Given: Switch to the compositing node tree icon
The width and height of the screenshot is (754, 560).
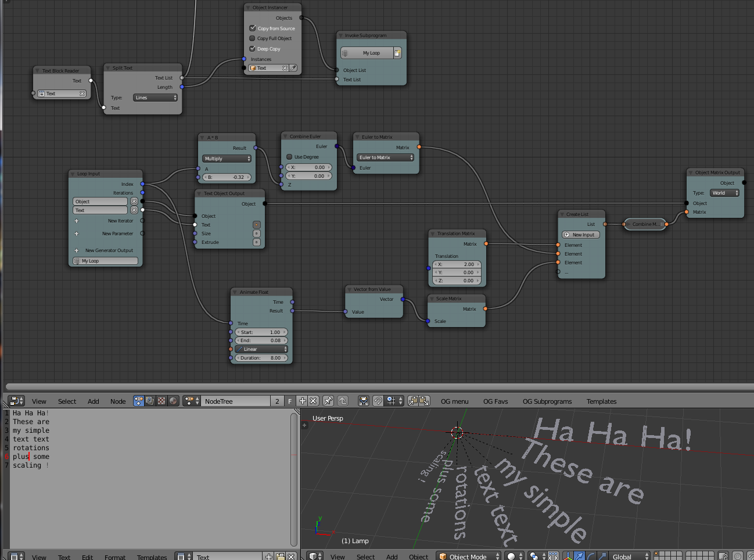Looking at the screenshot, I should 150,401.
